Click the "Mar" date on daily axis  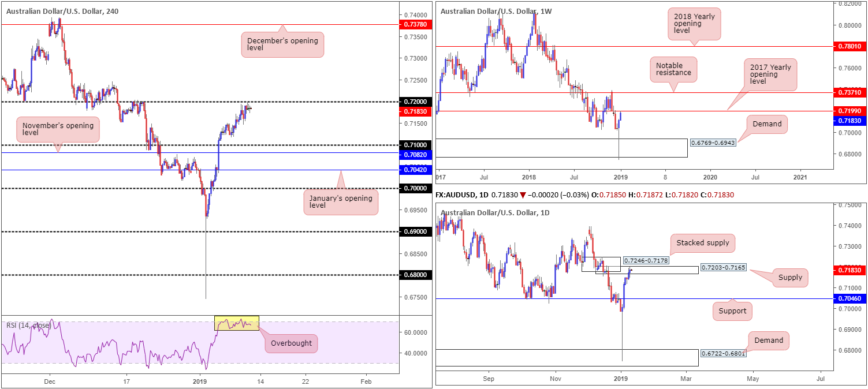(686, 379)
